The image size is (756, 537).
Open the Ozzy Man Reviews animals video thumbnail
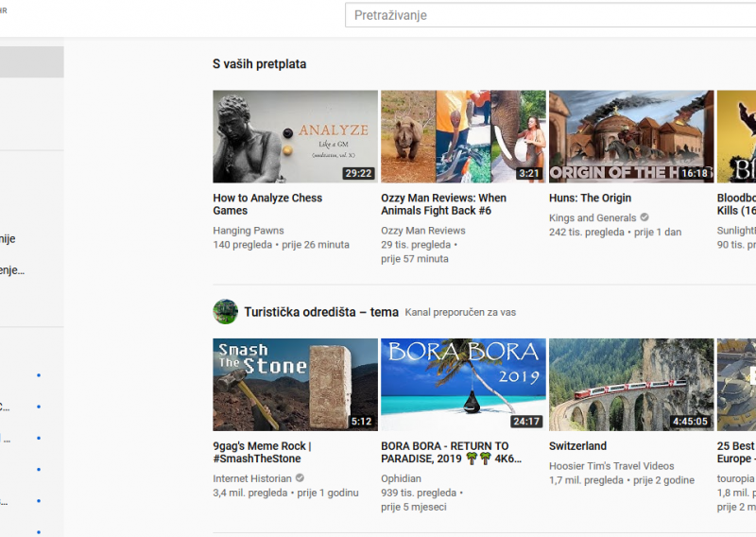point(463,136)
